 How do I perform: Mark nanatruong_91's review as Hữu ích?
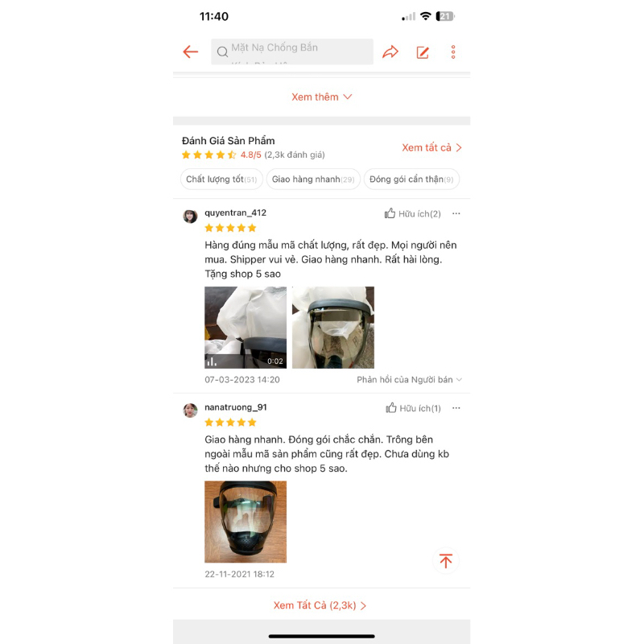pos(413,408)
